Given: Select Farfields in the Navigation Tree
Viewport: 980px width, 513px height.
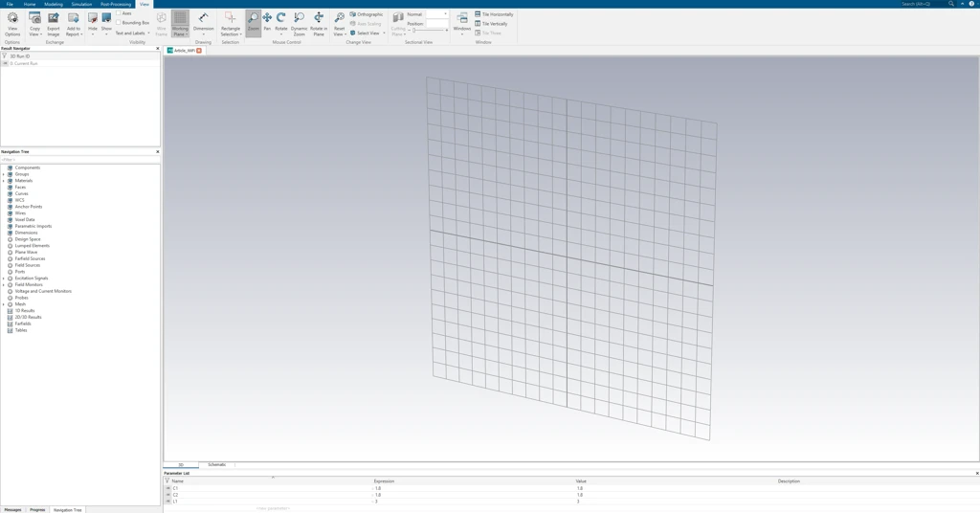Looking at the screenshot, I should click(23, 323).
